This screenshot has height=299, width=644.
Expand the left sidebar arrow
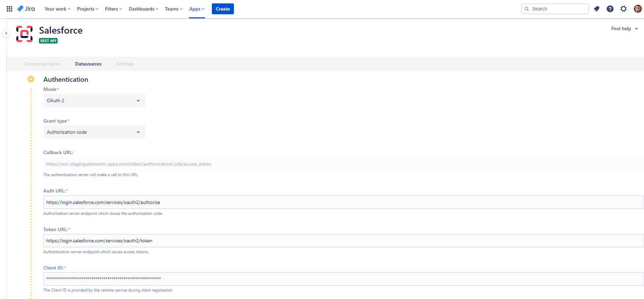coord(6,33)
